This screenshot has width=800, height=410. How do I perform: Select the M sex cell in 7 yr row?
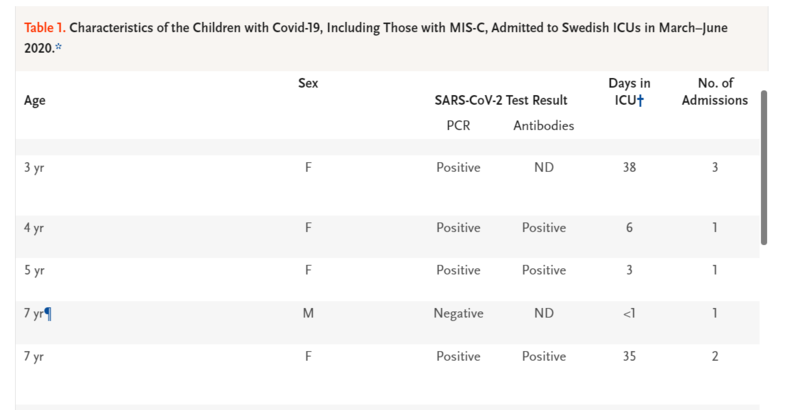308,313
